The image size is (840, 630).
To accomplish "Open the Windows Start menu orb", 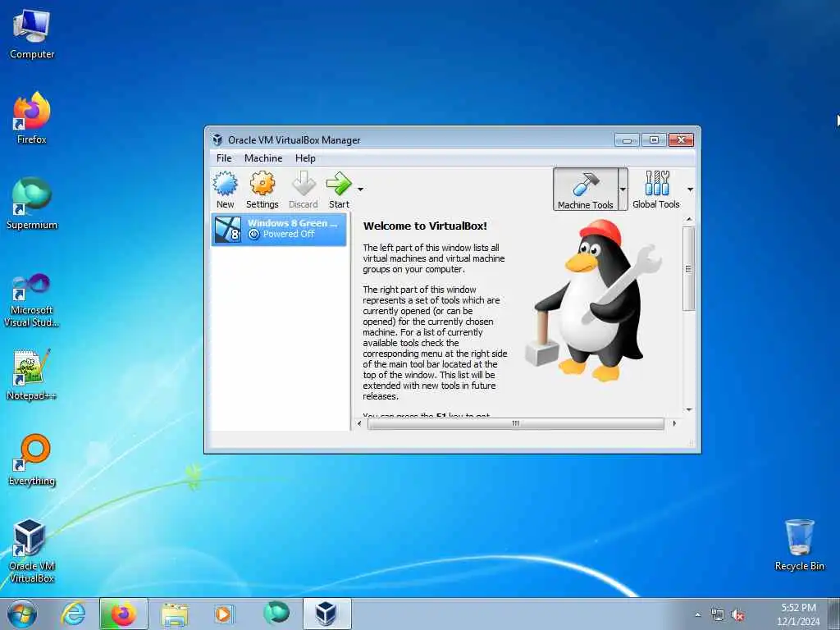I will (x=22, y=614).
